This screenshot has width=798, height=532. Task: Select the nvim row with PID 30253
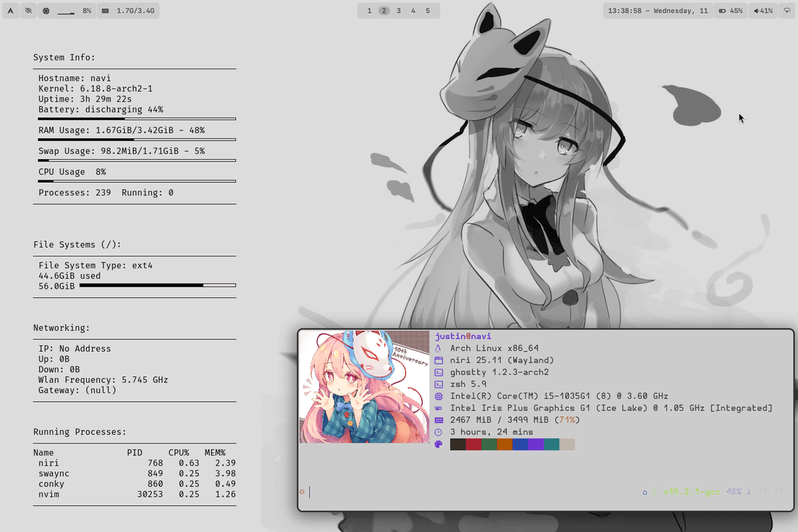(137, 494)
